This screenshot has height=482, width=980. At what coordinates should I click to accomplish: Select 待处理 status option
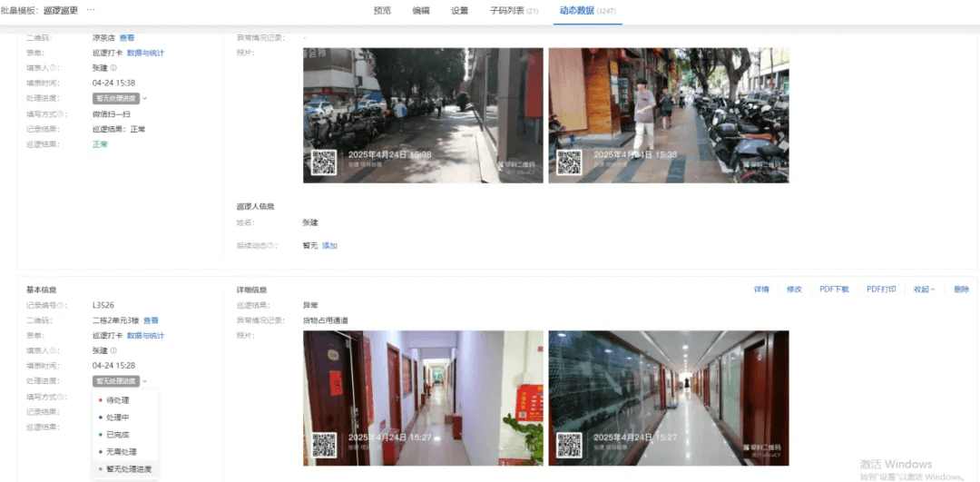[118, 400]
